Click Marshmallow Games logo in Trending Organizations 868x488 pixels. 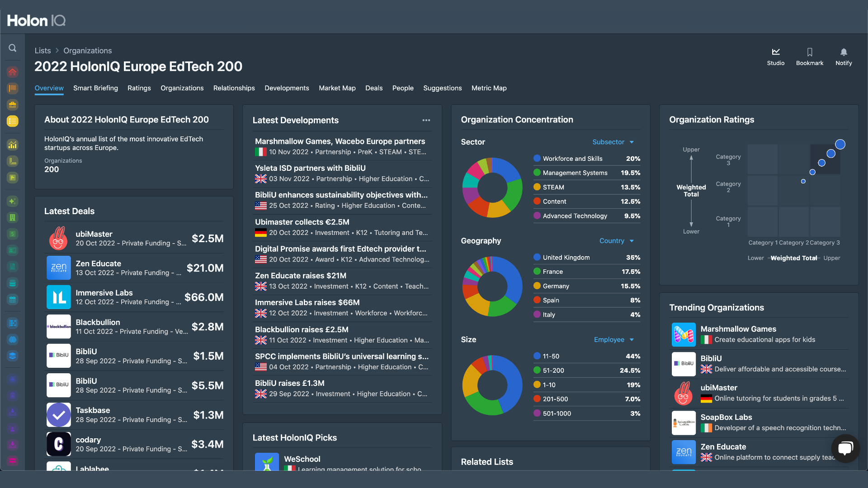tap(684, 334)
